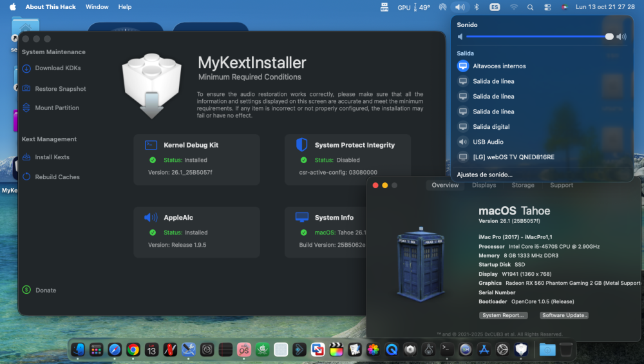Open Mount Partition option
Screen dimensions: 644x364
50,108
